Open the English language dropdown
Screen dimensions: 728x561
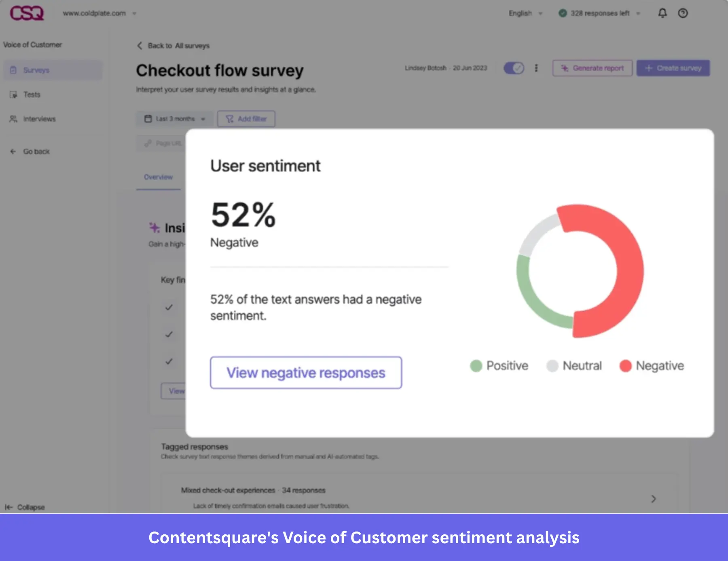[x=525, y=13]
